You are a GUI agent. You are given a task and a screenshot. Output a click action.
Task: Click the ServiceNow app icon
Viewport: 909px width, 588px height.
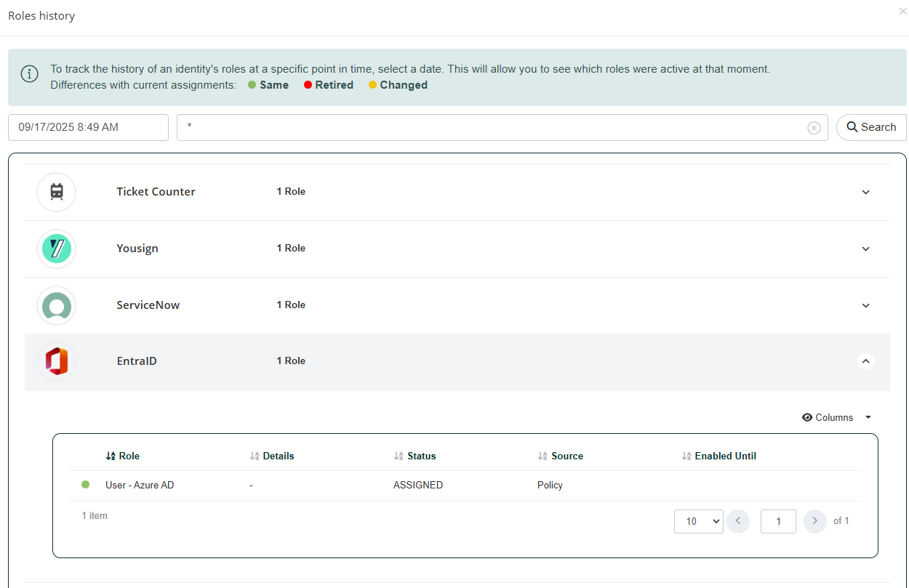[x=57, y=305]
